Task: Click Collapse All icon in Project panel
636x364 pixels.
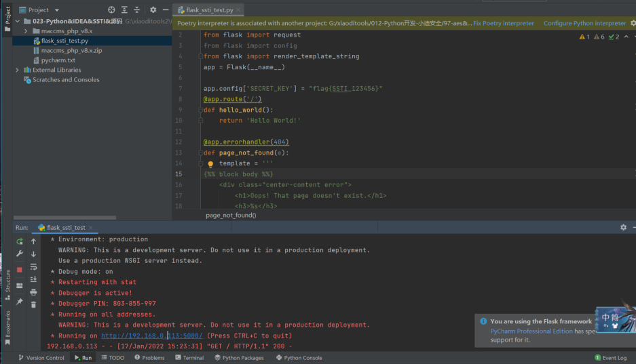Action: click(136, 9)
